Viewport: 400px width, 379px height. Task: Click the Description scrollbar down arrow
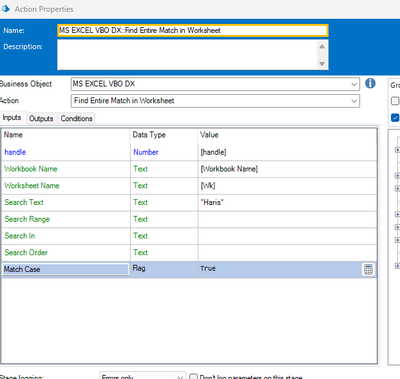tap(322, 64)
